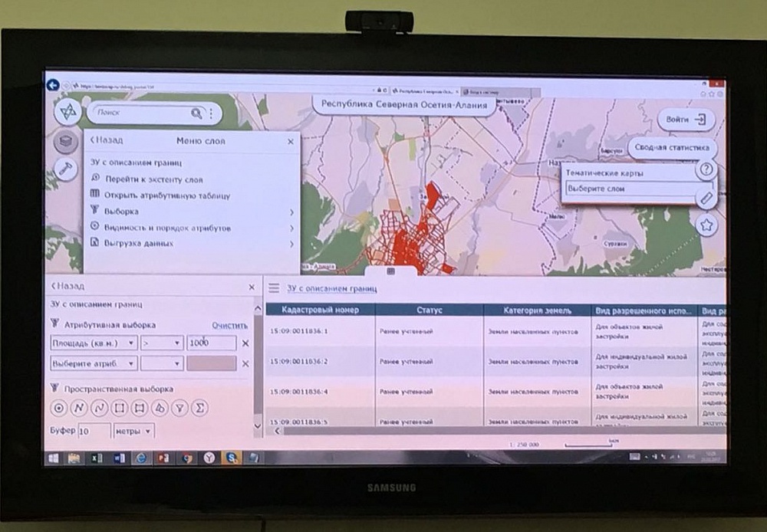
Task: Click the search magnifier icon
Action: click(x=197, y=113)
